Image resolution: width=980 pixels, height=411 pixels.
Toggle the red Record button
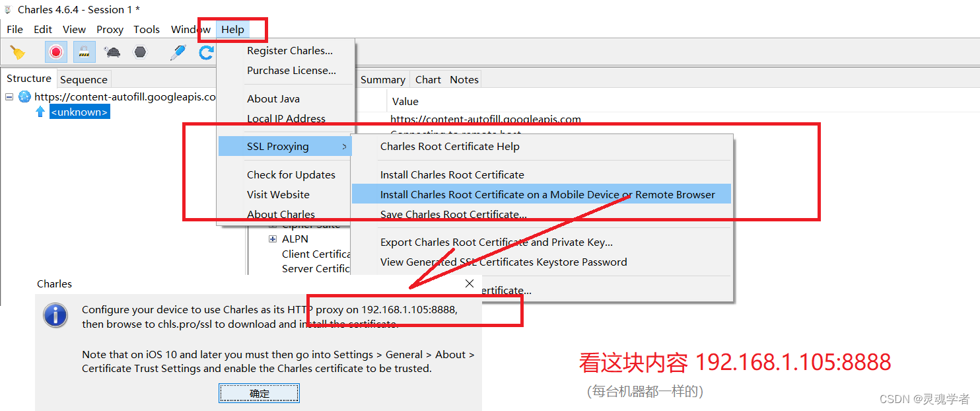pyautogui.click(x=56, y=52)
